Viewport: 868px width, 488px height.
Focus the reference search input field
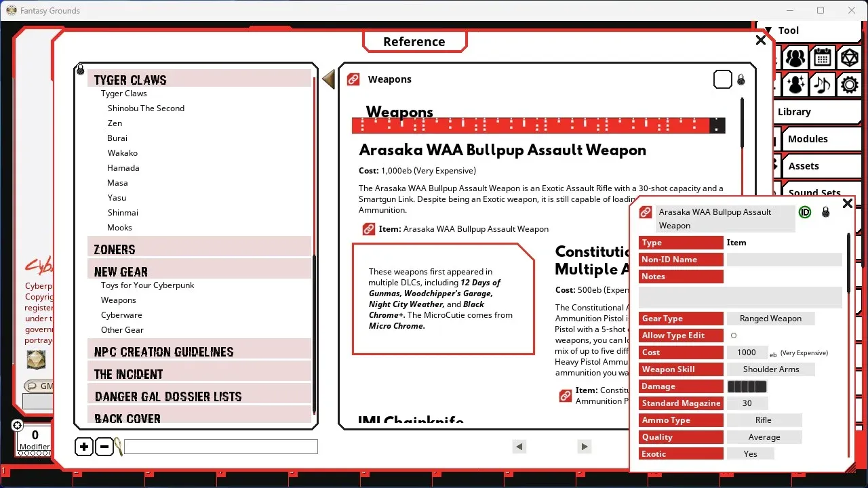pyautogui.click(x=221, y=447)
